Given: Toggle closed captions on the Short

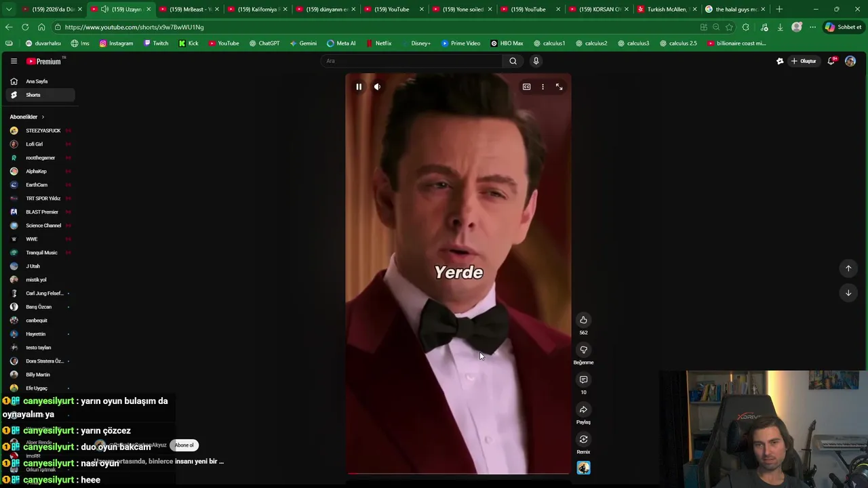Looking at the screenshot, I should 526,87.
